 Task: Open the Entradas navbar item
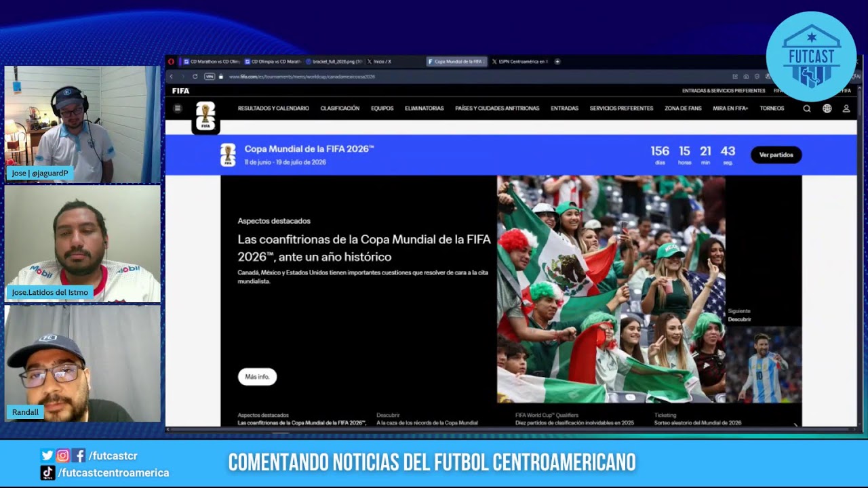tap(564, 108)
